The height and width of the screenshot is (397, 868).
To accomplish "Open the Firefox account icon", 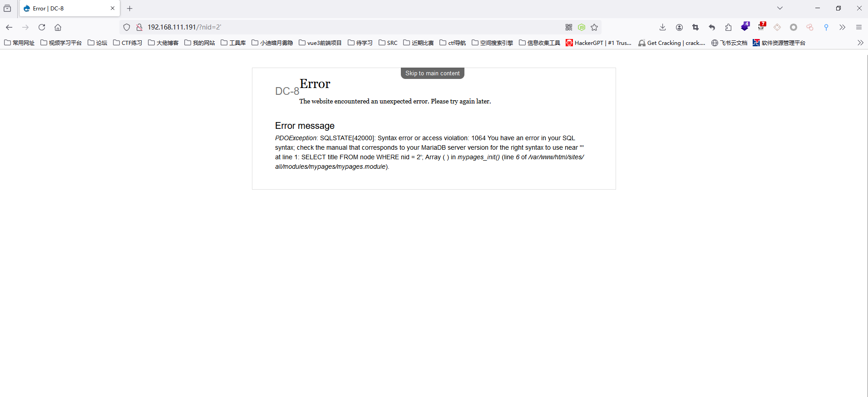I will [679, 27].
